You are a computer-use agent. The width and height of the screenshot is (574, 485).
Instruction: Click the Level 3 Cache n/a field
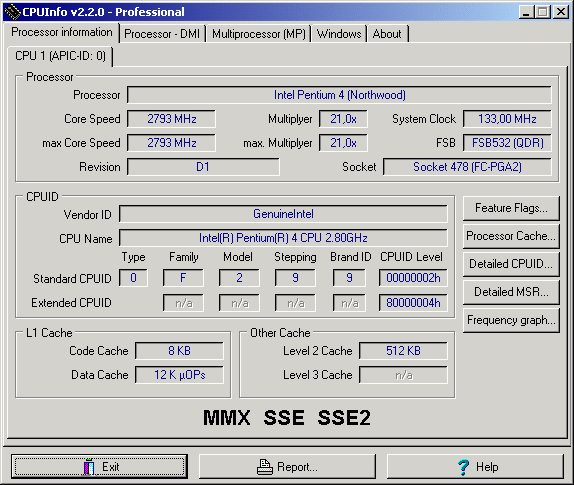(403, 375)
